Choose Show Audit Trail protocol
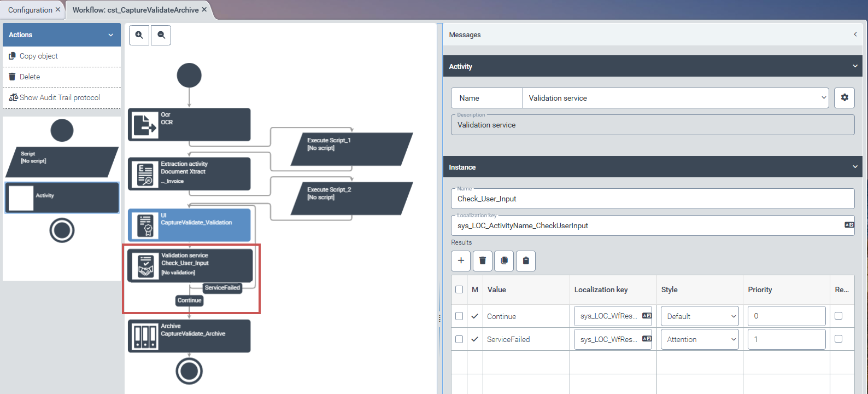This screenshot has width=868, height=394. click(62, 98)
